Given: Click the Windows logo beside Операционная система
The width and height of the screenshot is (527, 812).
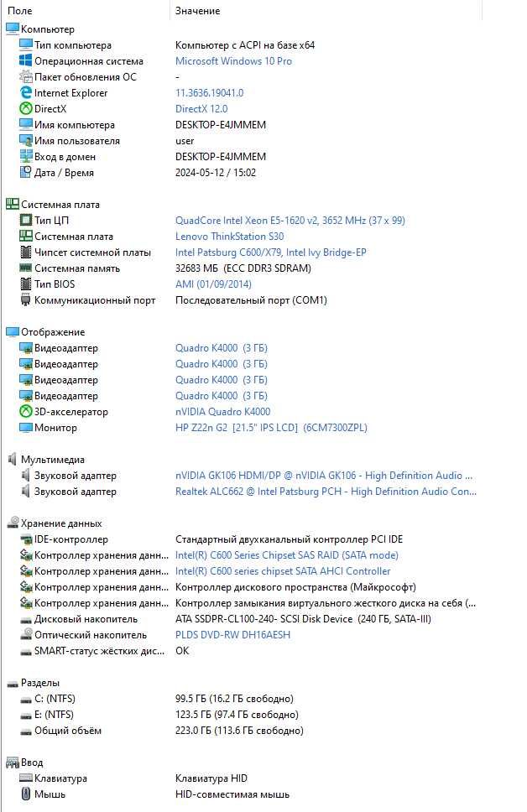Looking at the screenshot, I should click(26, 60).
